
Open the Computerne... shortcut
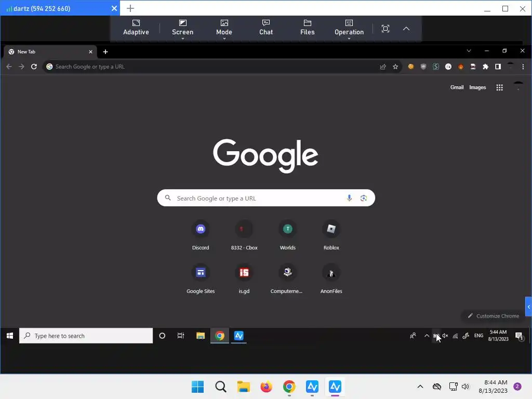[x=287, y=278]
